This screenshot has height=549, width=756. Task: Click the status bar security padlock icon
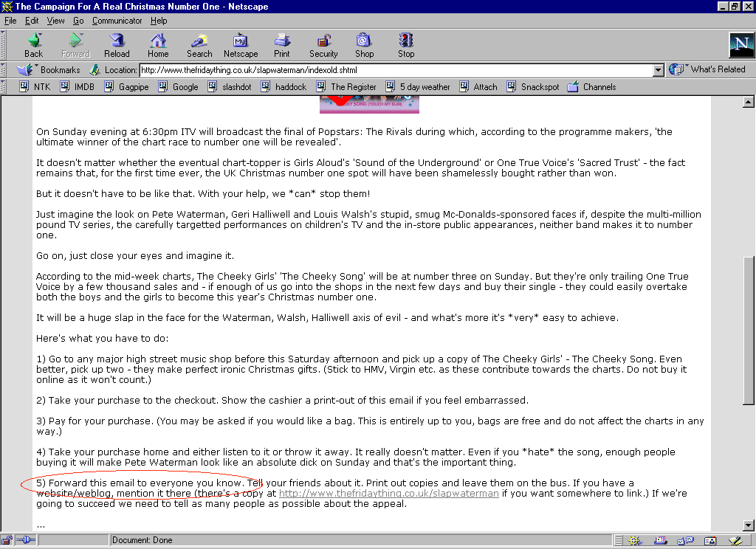pyautogui.click(x=7, y=540)
